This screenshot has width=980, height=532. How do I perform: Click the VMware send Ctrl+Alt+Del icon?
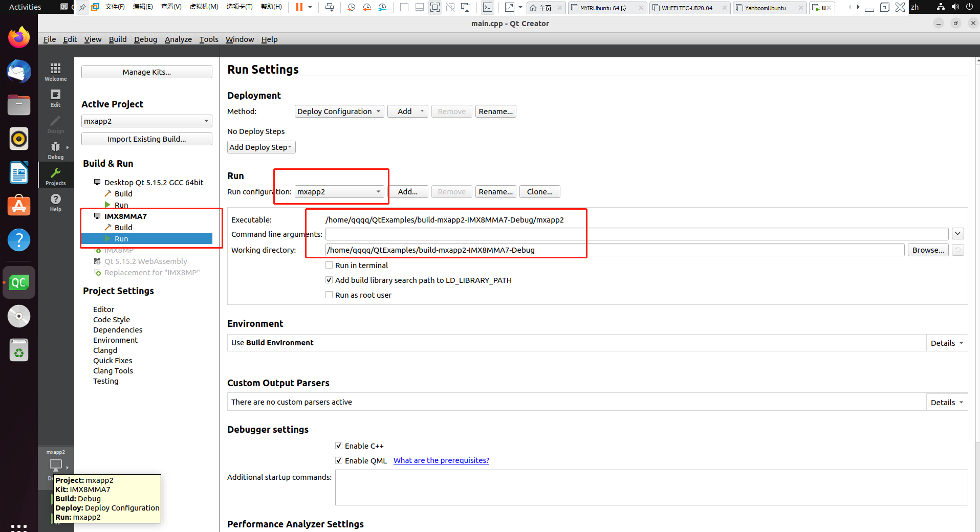point(330,7)
